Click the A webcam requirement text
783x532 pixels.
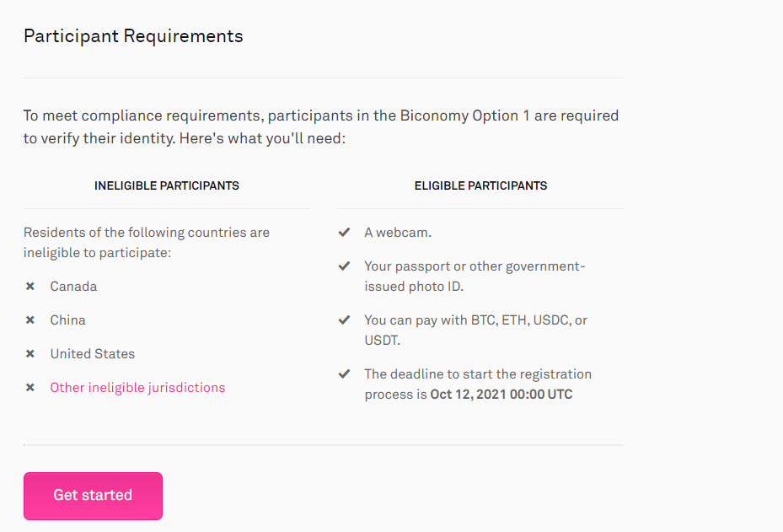coord(398,233)
